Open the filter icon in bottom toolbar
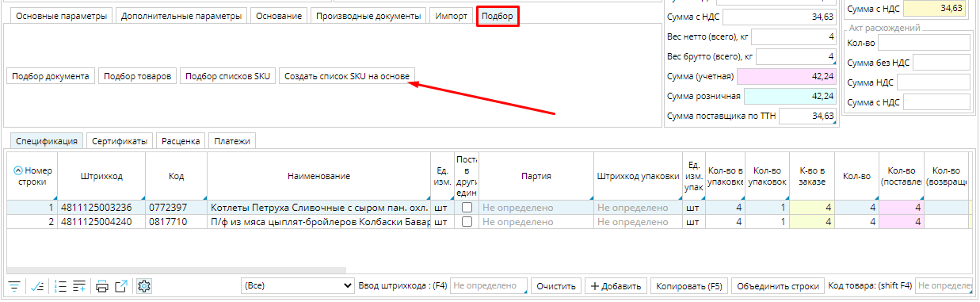 click(x=14, y=286)
